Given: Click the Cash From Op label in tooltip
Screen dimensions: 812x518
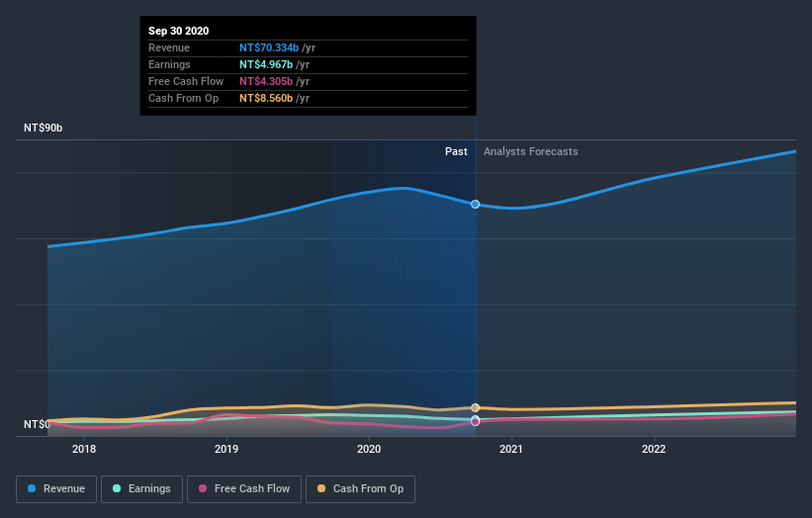Looking at the screenshot, I should click(x=183, y=98).
